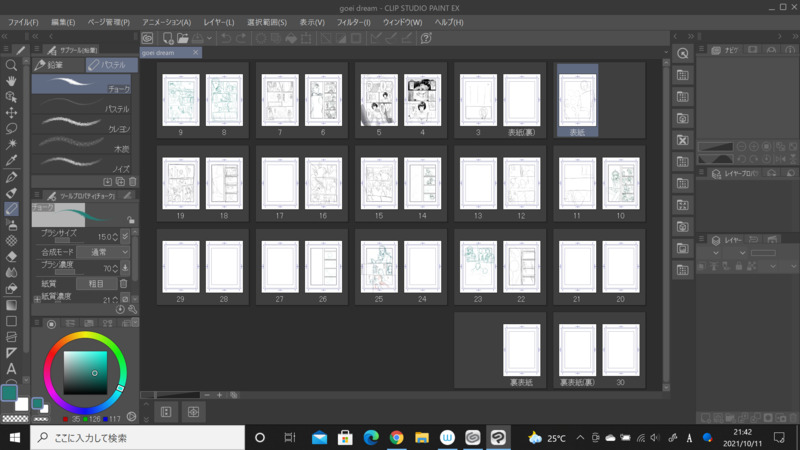Screen dimensions: 800x450
Task: Open the 編集(E) menu
Action: click(x=63, y=22)
